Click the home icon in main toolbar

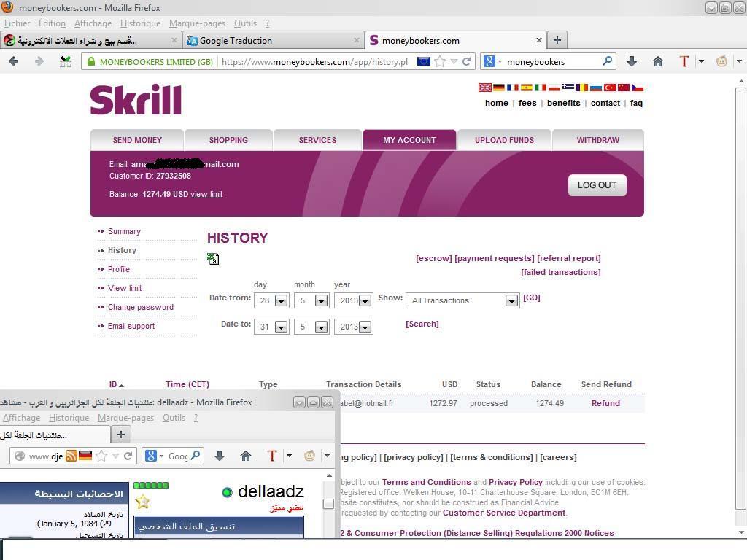coord(658,61)
